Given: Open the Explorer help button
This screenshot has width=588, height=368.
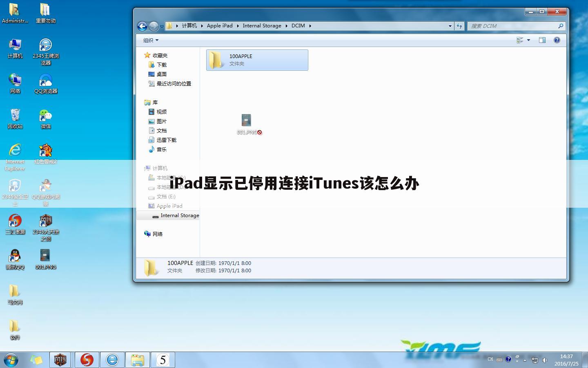Looking at the screenshot, I should pyautogui.click(x=557, y=40).
